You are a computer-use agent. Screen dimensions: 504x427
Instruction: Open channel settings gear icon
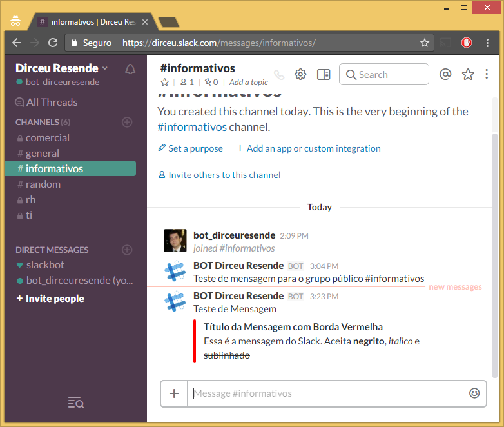click(300, 75)
